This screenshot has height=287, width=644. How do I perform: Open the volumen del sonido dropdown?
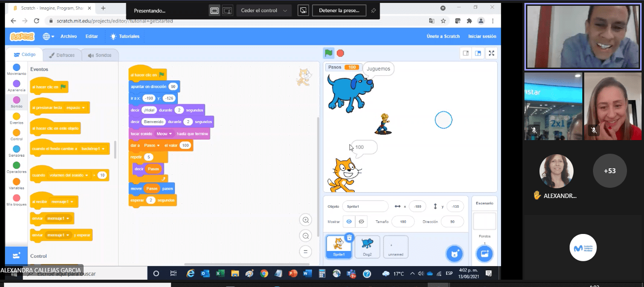point(69,175)
